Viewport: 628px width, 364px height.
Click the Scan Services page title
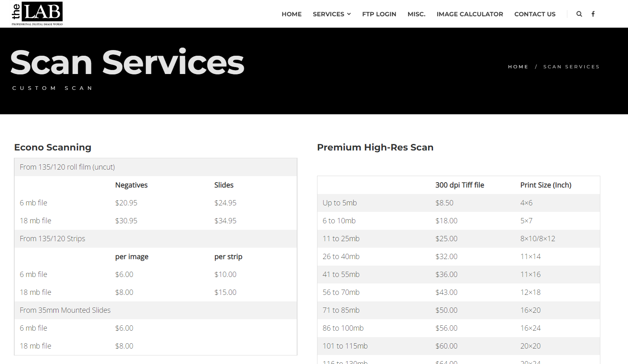click(x=127, y=63)
